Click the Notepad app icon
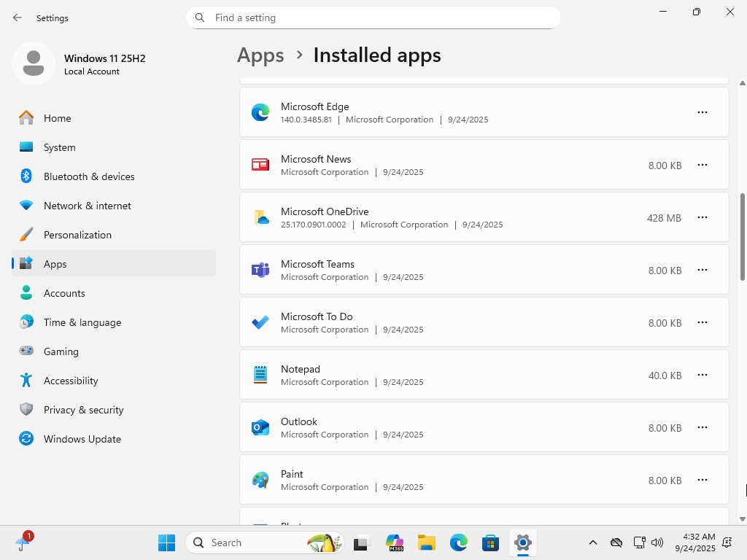 tap(260, 375)
